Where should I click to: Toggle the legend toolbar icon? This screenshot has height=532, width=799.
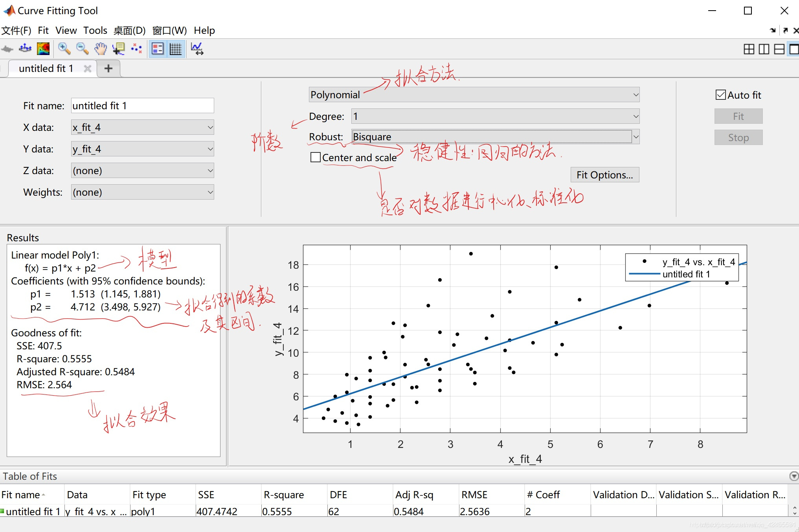coord(158,49)
